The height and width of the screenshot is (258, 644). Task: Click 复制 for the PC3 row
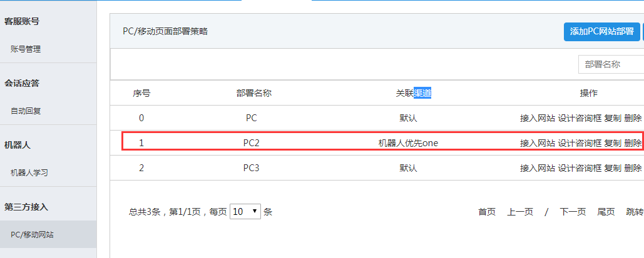tap(613, 168)
